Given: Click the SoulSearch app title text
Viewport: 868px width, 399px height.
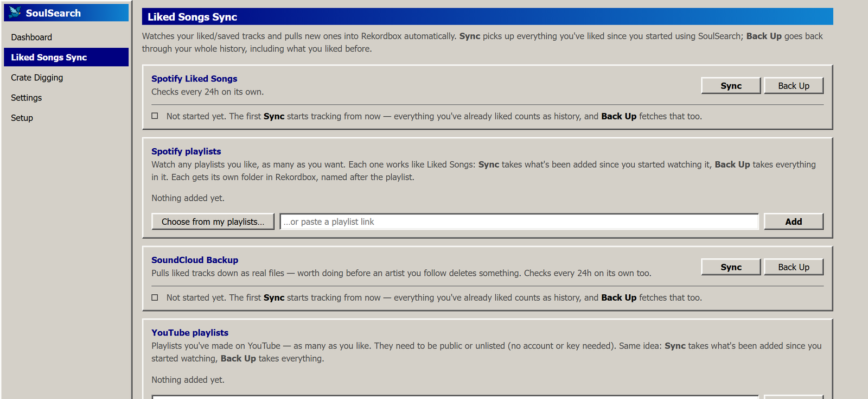Looking at the screenshot, I should [x=53, y=13].
